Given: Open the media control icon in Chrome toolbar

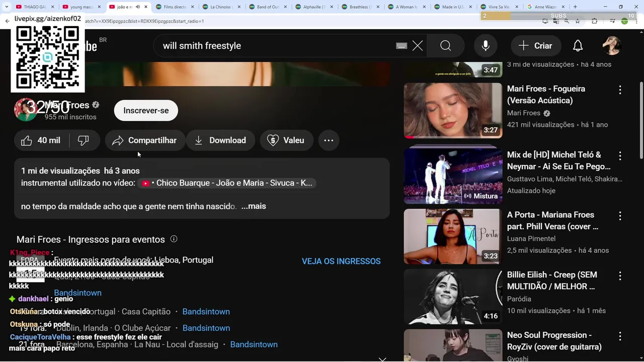Looking at the screenshot, I should tap(612, 21).
